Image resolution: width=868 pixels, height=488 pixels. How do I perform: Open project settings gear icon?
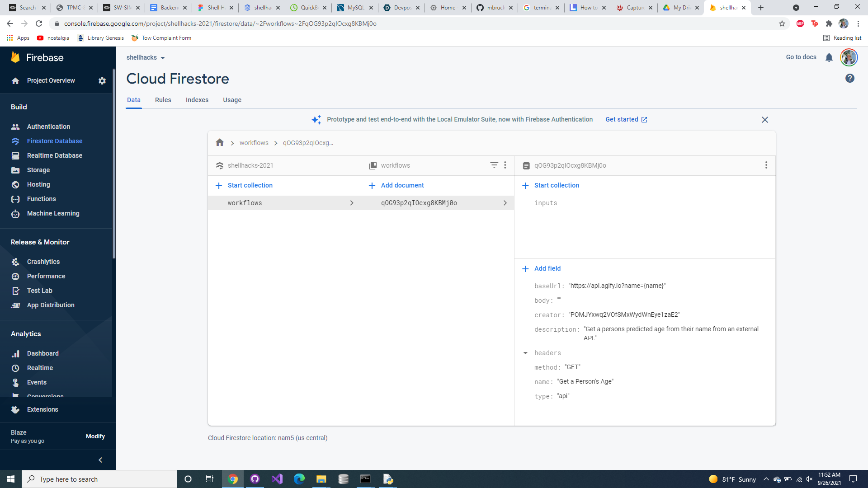[102, 81]
